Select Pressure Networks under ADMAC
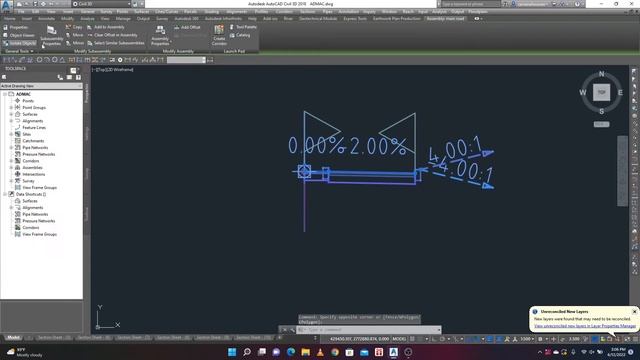Screen dimensions: 640x360 click(x=38, y=154)
